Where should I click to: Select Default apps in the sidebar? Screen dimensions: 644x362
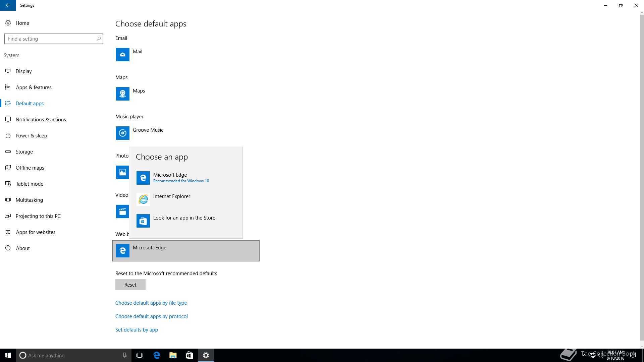(x=54, y=103)
